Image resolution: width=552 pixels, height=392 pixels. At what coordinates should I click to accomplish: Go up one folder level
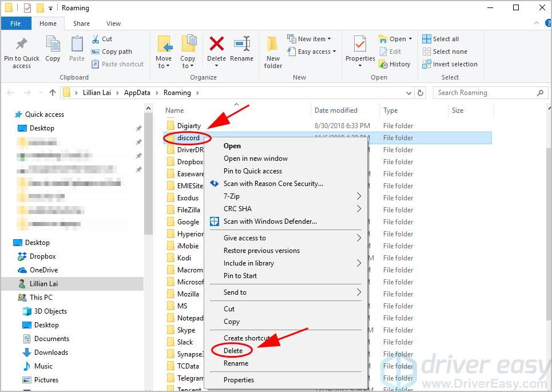click(x=53, y=93)
